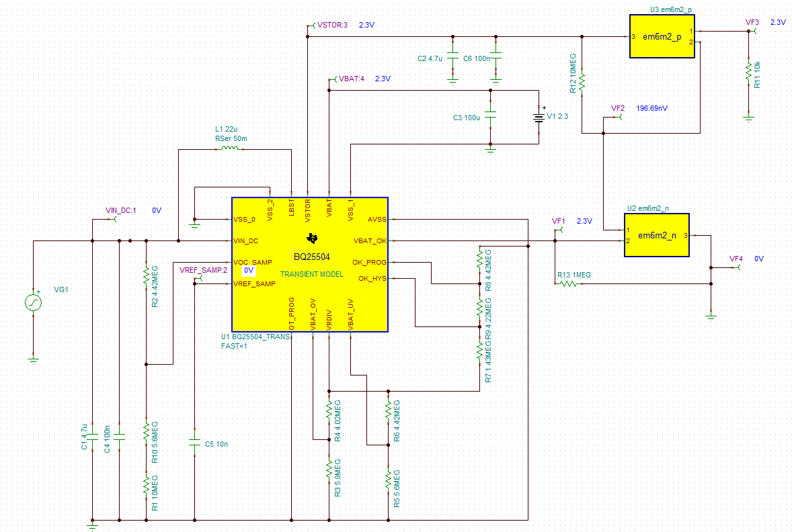The width and height of the screenshot is (792, 532).
Task: Select resistor R1 10MEG symbol
Action: pyautogui.click(x=146, y=485)
